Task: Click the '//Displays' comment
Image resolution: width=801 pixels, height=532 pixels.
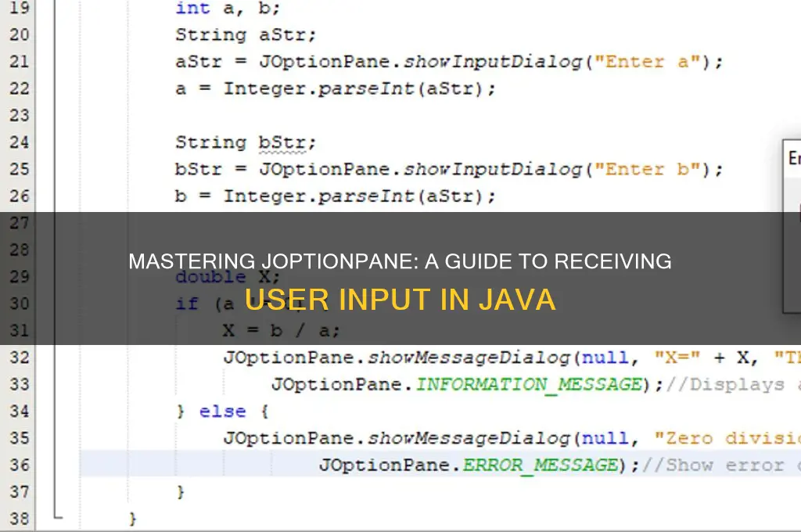Action: pos(725,384)
